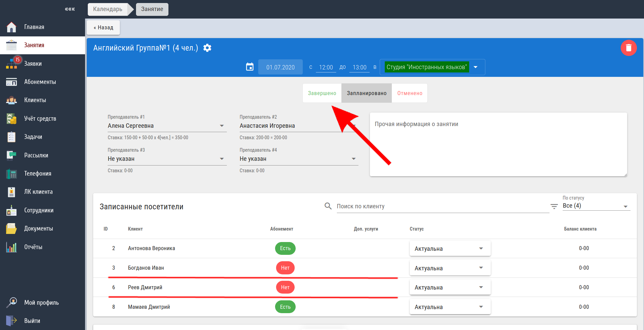Click the start time 12:00 field
The width and height of the screenshot is (644, 330).
[x=326, y=67]
